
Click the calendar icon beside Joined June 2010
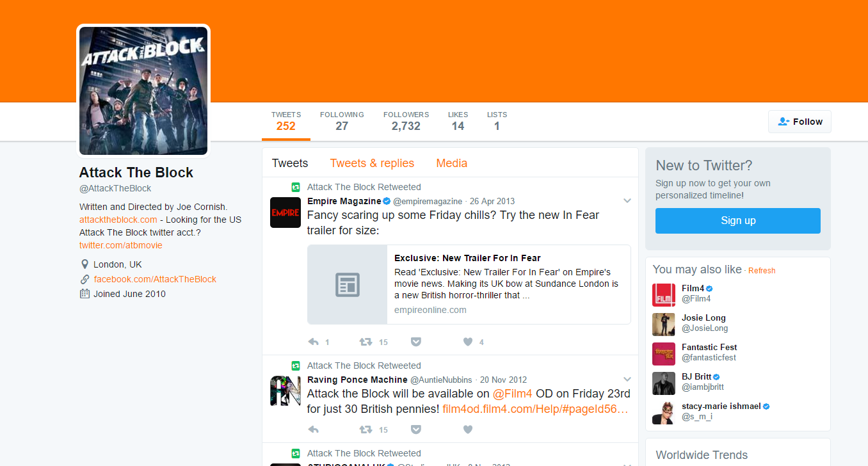84,294
